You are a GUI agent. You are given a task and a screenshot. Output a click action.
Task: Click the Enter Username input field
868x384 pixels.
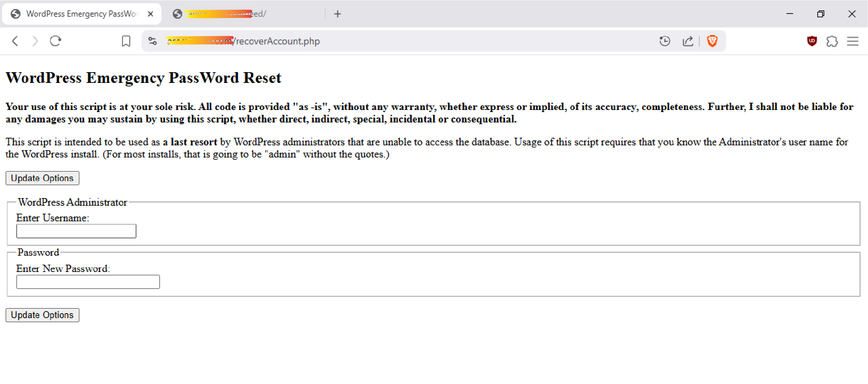coord(76,231)
